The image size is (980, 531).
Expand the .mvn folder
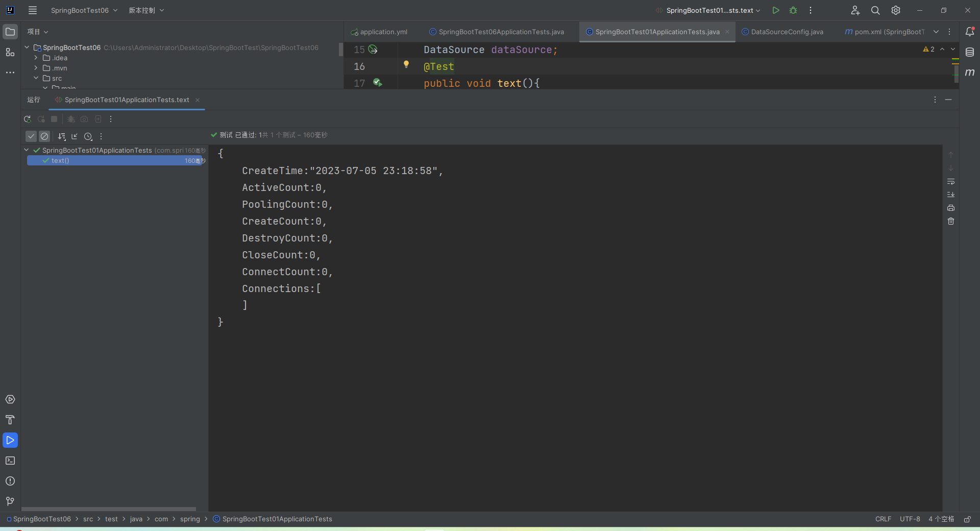pyautogui.click(x=36, y=68)
